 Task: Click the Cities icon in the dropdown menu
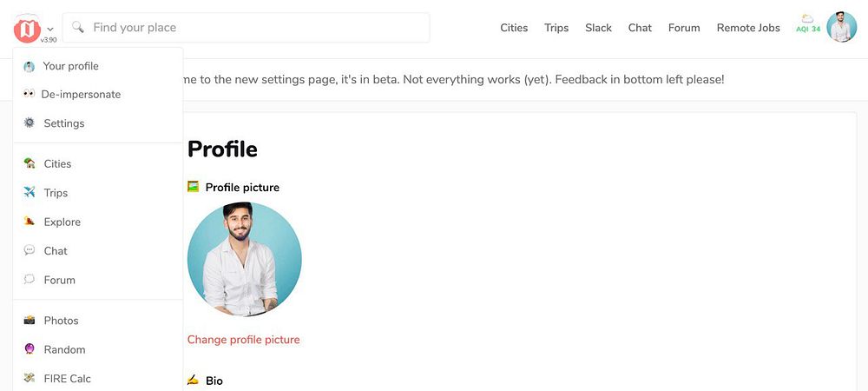coord(30,164)
